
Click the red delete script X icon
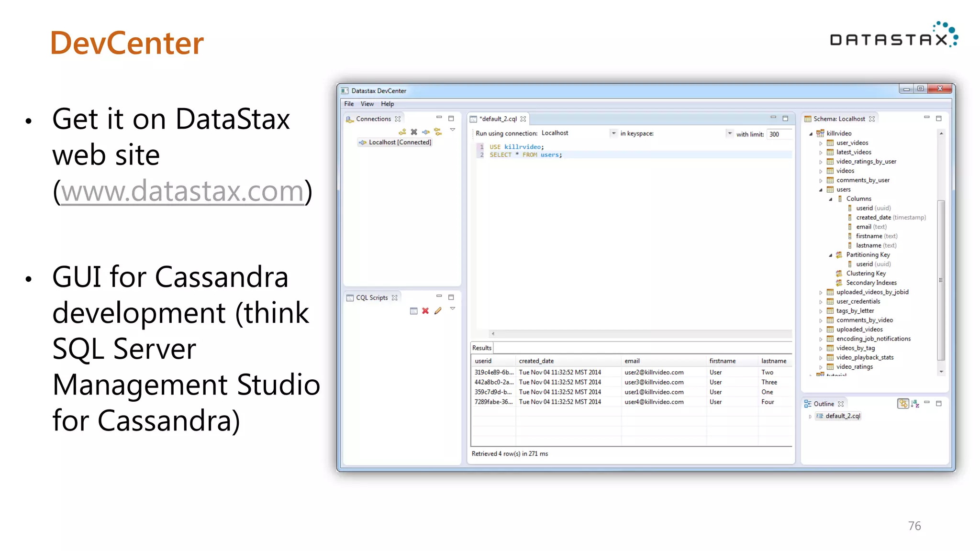coord(425,311)
